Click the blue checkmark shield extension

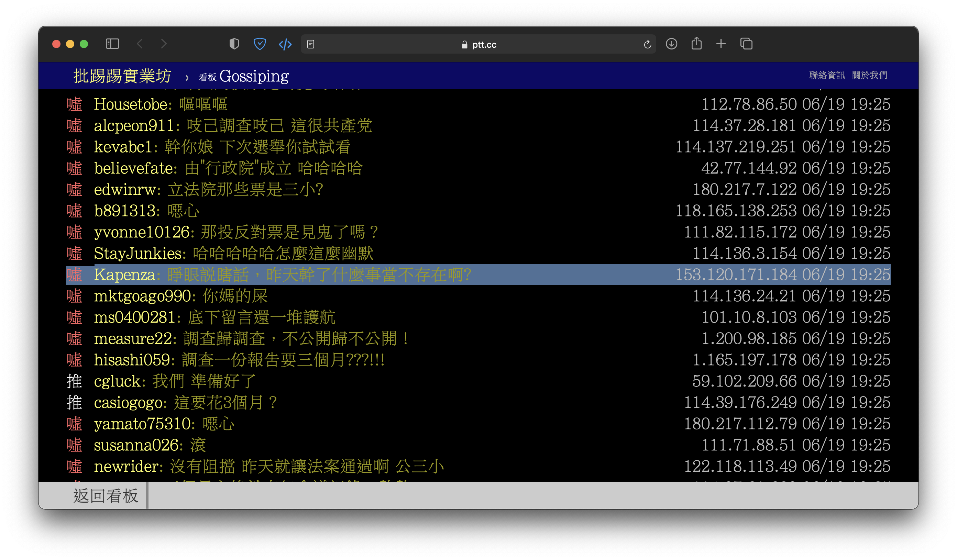[x=260, y=44]
